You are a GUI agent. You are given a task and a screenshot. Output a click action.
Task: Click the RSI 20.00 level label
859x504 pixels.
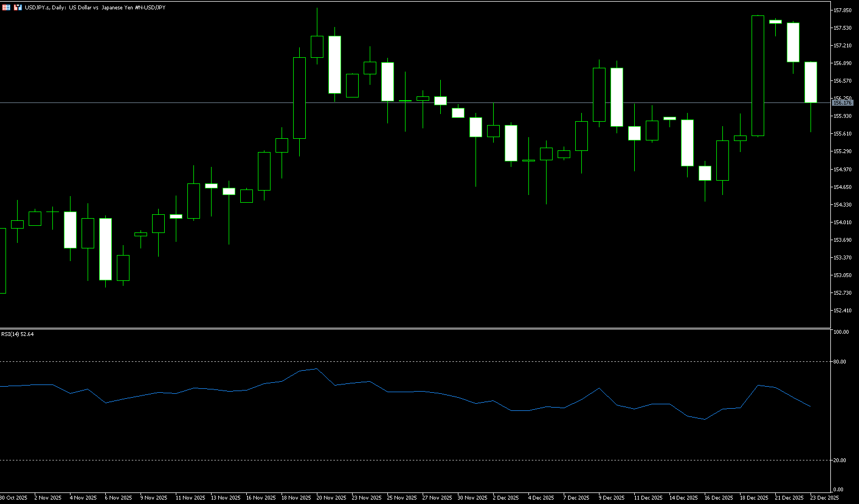pyautogui.click(x=840, y=460)
